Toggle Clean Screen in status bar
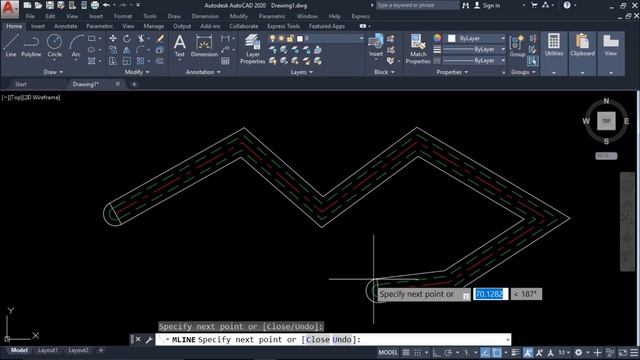This screenshot has height=360, width=640. point(622,352)
